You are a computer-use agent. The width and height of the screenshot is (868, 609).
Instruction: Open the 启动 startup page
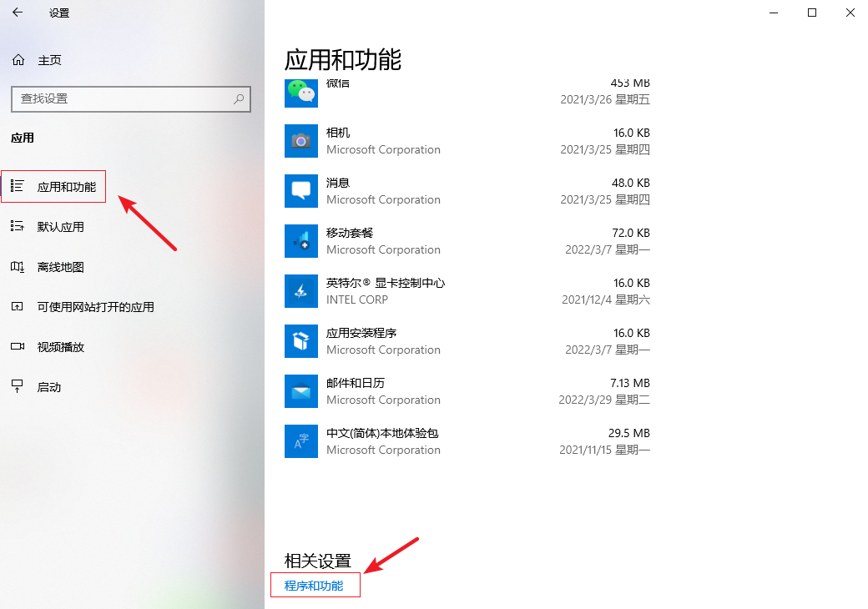pyautogui.click(x=48, y=387)
